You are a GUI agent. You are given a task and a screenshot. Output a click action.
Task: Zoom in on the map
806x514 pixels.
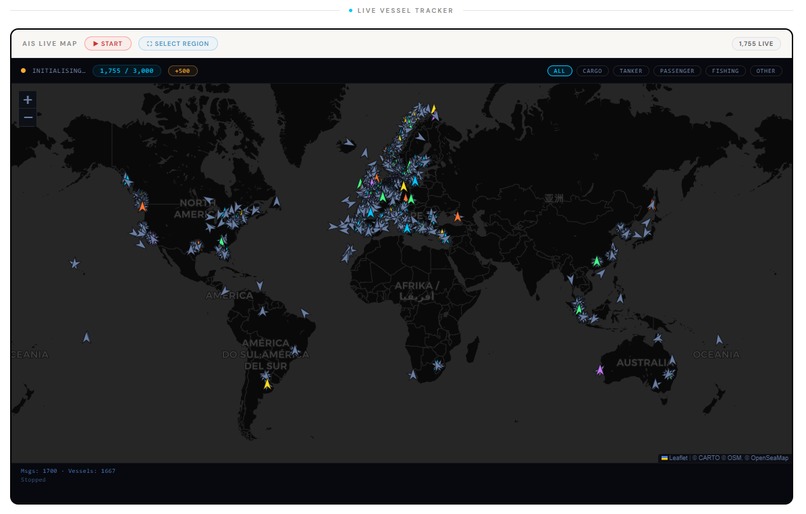click(28, 100)
